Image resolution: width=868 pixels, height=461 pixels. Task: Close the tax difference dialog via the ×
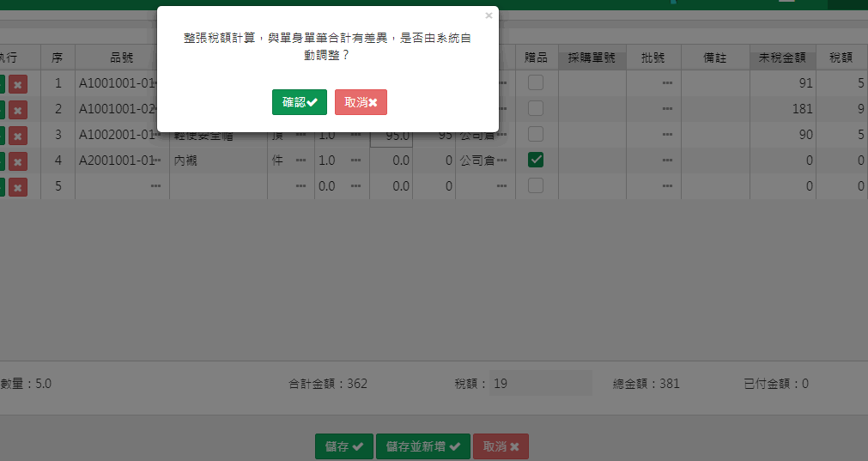pyautogui.click(x=489, y=15)
